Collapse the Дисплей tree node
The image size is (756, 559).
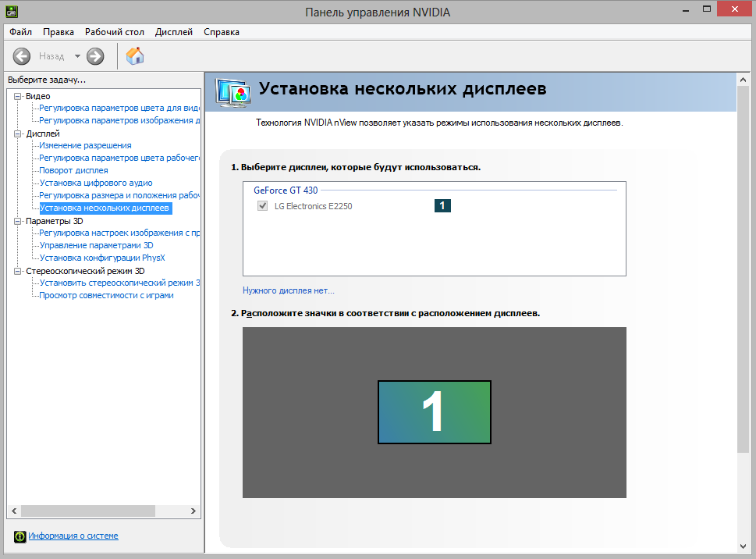click(17, 134)
